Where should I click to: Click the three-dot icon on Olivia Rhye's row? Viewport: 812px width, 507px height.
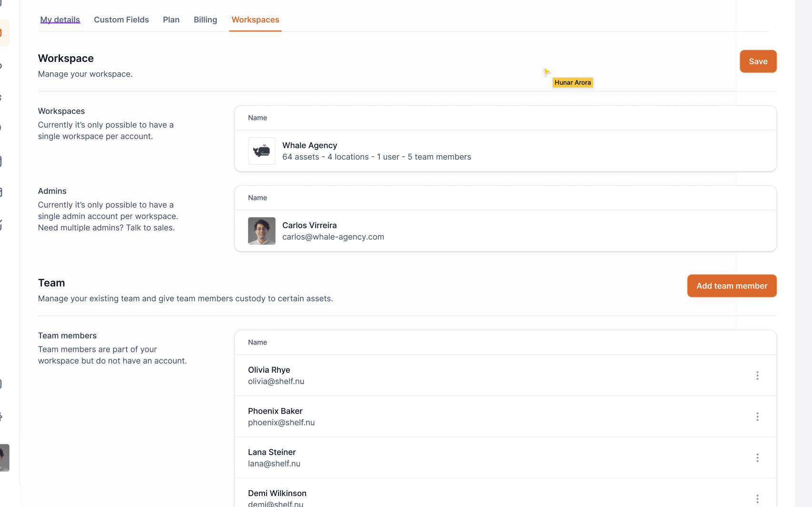coord(757,375)
